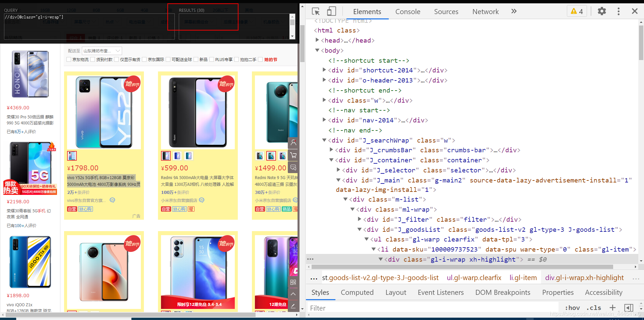
Task: Click the QR code sidebar icon
Action: [x=293, y=282]
